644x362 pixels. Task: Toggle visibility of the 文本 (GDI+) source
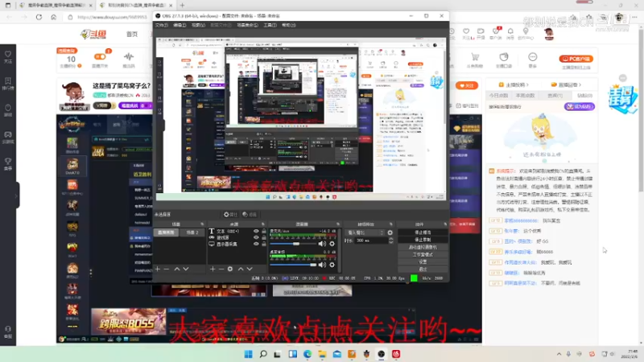(x=256, y=232)
